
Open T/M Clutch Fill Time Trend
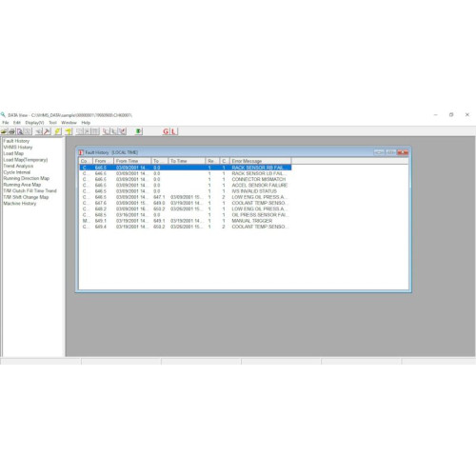[x=30, y=190]
